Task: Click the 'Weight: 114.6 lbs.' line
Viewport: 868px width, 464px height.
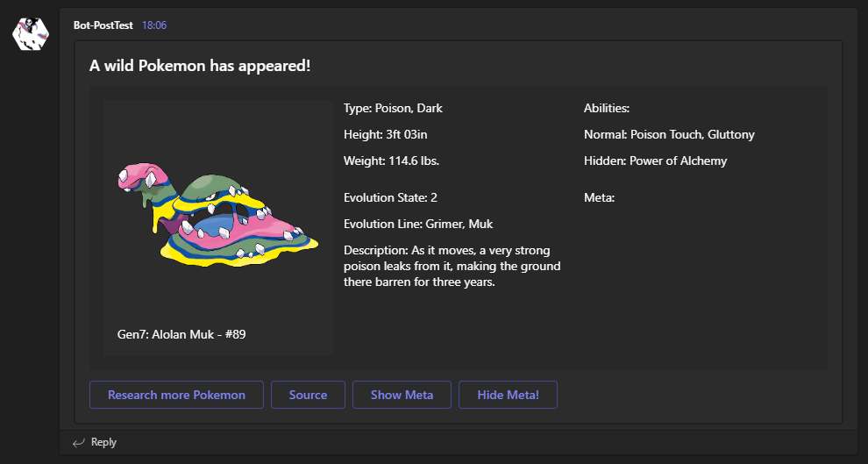Action: (391, 161)
